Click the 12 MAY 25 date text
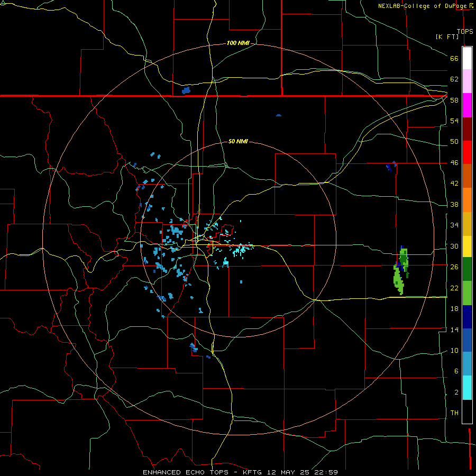Image resolution: width=476 pixels, height=476 pixels. click(x=288, y=472)
